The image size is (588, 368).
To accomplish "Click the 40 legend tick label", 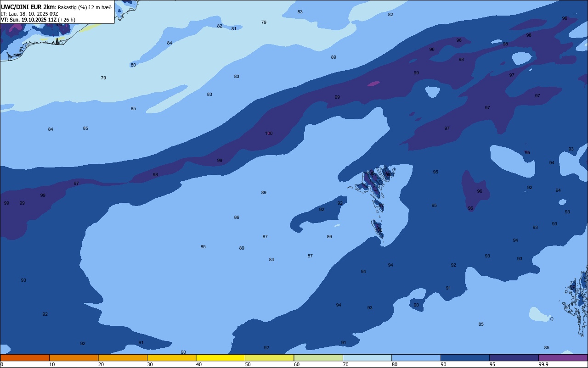I will [199, 364].
